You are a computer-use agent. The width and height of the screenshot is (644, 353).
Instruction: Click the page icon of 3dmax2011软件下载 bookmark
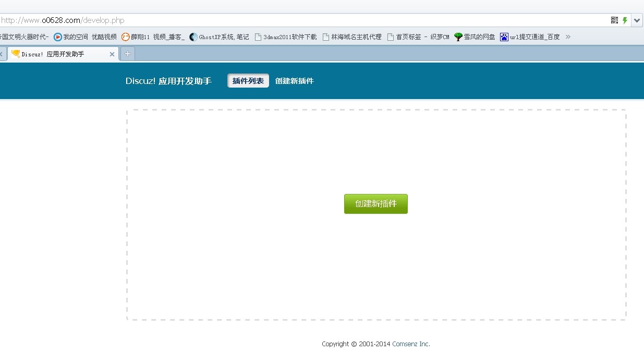[x=258, y=36]
